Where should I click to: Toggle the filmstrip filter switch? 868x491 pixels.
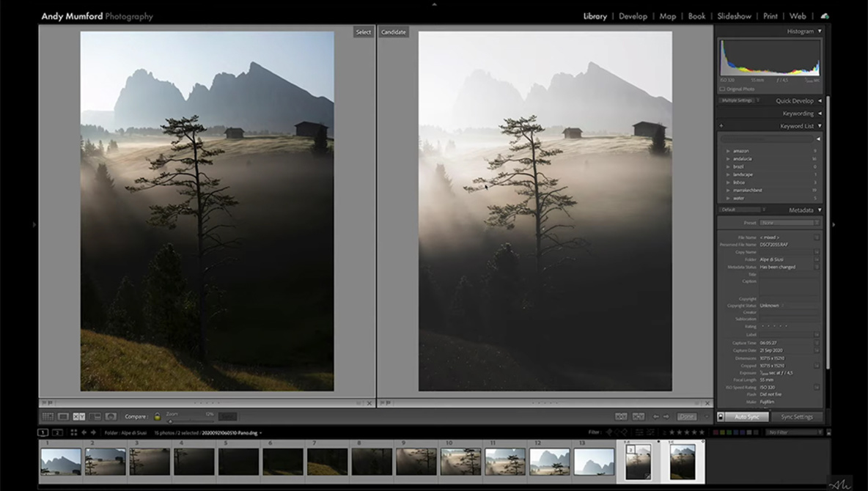[828, 433]
